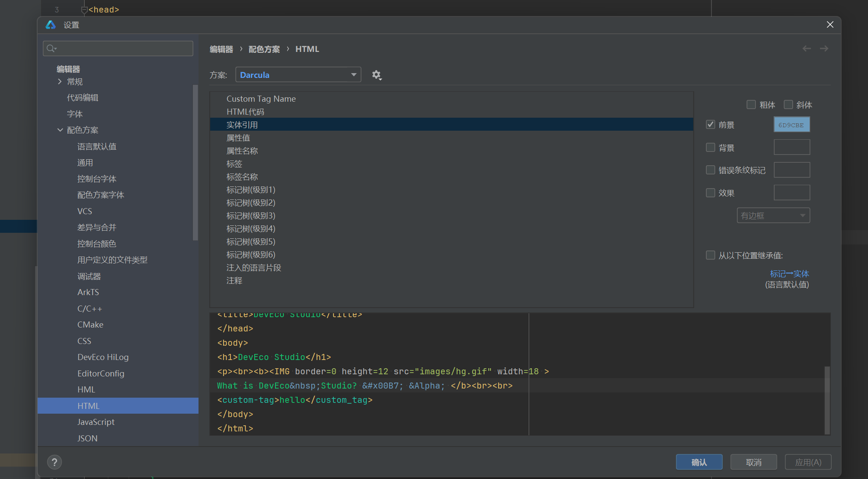The height and width of the screenshot is (479, 868).
Task: Navigate back with the left arrow
Action: click(x=807, y=48)
